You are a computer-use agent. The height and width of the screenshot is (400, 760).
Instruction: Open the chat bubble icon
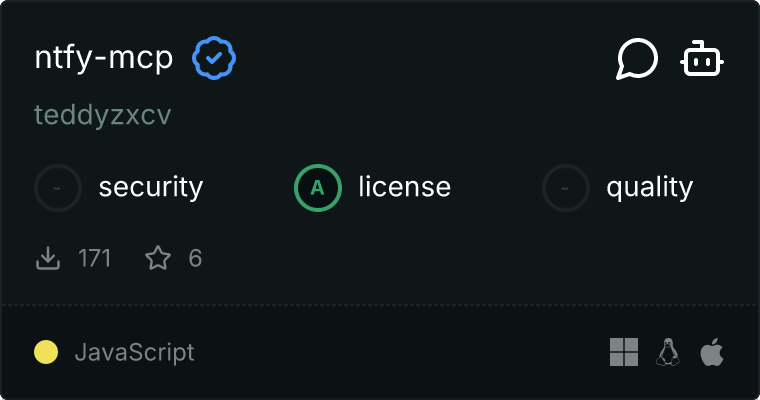637,60
